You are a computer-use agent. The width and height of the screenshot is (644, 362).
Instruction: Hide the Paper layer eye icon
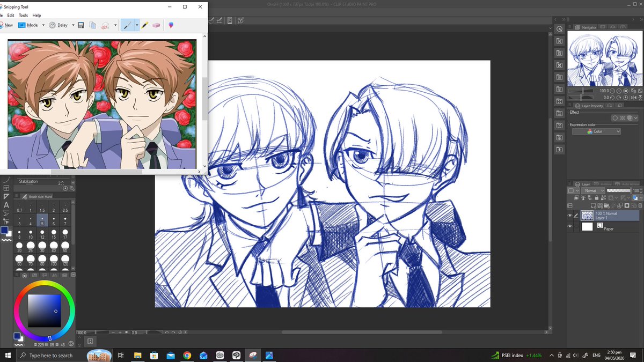[570, 227]
